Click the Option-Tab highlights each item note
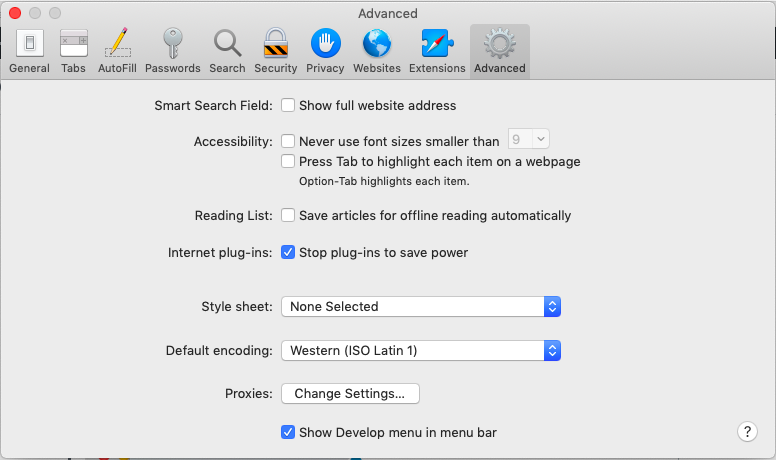 tap(384, 181)
